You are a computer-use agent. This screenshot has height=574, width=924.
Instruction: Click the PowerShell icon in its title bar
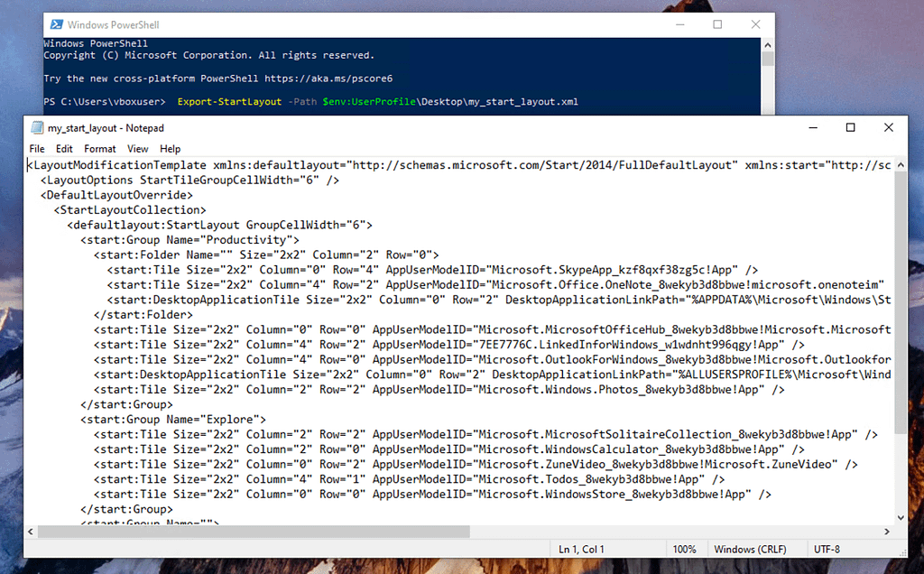[53, 24]
